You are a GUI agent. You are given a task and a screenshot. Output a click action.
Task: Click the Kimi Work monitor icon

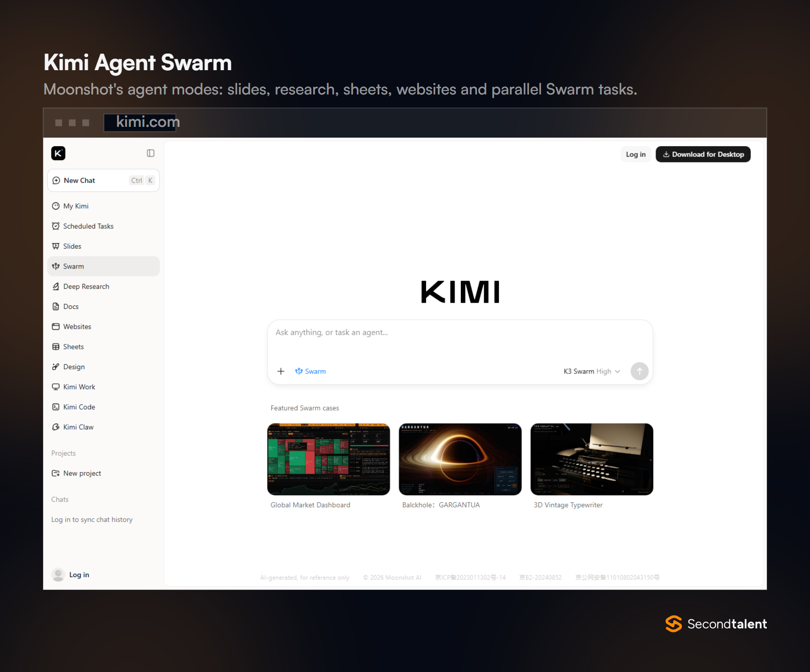pyautogui.click(x=56, y=387)
